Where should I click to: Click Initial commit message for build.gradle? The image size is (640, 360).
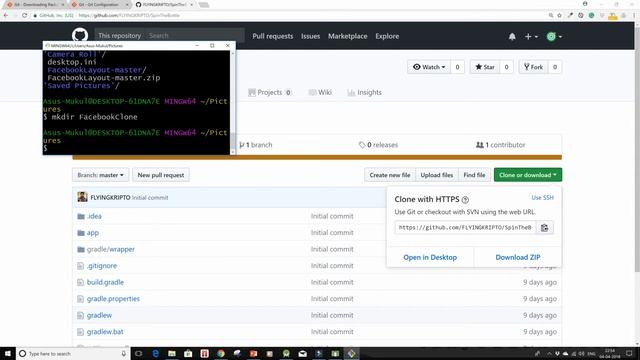point(332,282)
